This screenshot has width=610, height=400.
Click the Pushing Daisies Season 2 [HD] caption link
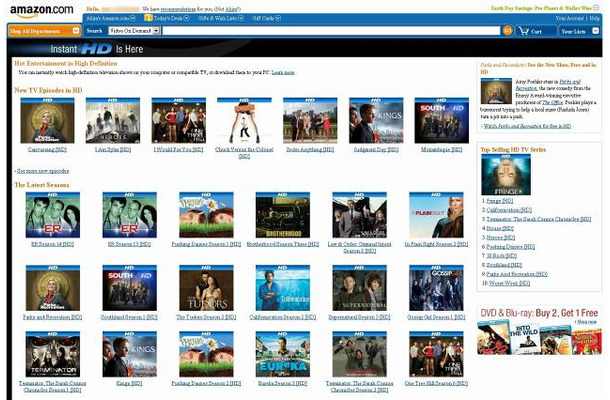click(x=206, y=383)
